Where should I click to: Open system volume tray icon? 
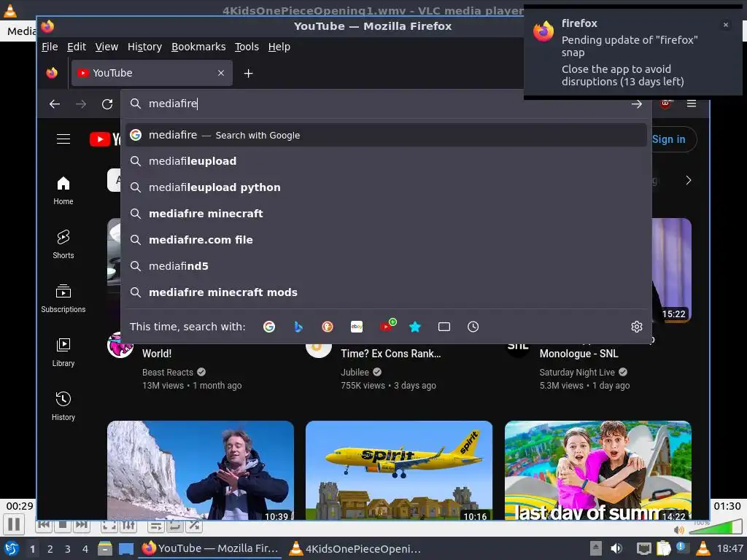point(616,549)
